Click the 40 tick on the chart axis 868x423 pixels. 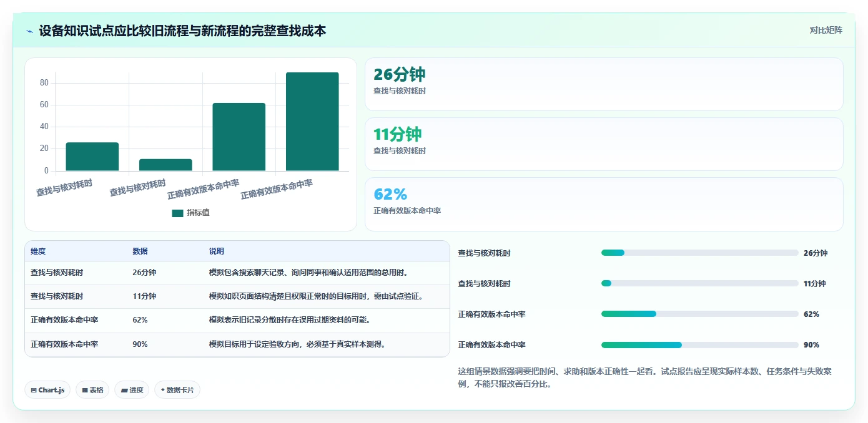[44, 127]
